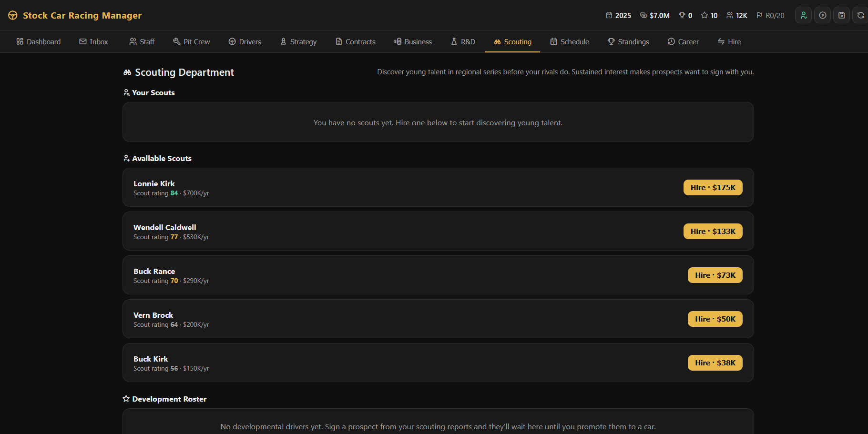Click the star icon beside 10

(x=705, y=15)
